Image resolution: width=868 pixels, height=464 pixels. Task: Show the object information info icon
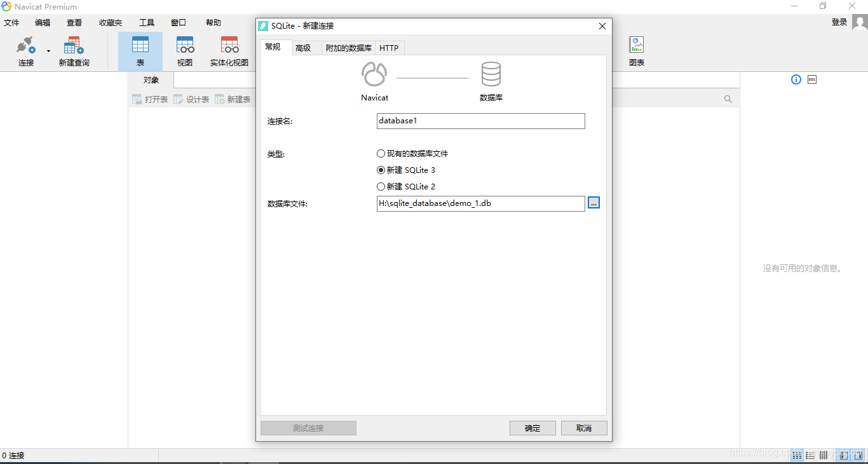[x=796, y=79]
